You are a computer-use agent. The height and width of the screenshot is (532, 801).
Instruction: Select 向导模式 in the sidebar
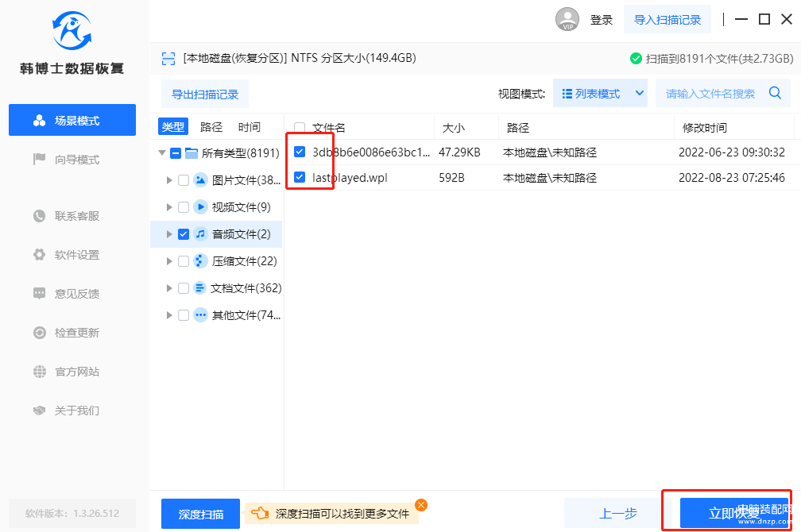72,160
